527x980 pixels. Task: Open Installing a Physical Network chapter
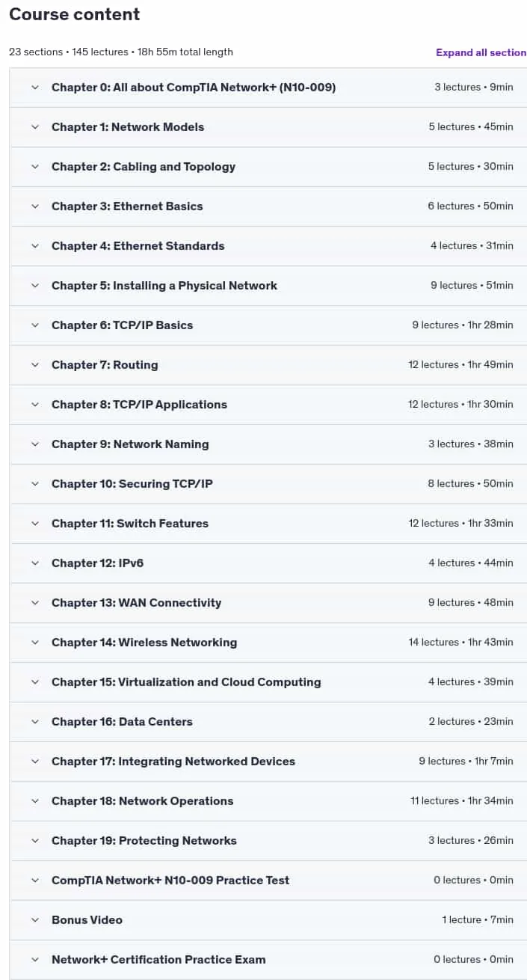click(x=268, y=286)
